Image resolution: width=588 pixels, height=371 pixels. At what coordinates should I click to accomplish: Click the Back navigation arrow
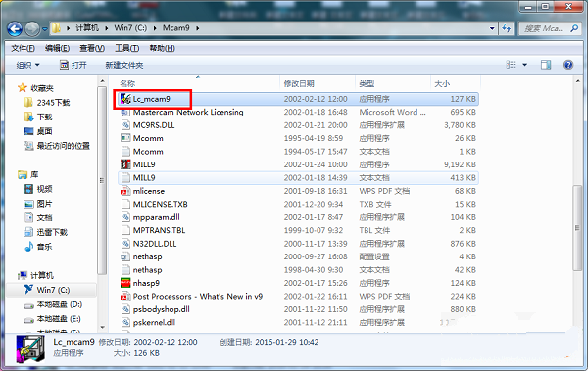point(15,28)
